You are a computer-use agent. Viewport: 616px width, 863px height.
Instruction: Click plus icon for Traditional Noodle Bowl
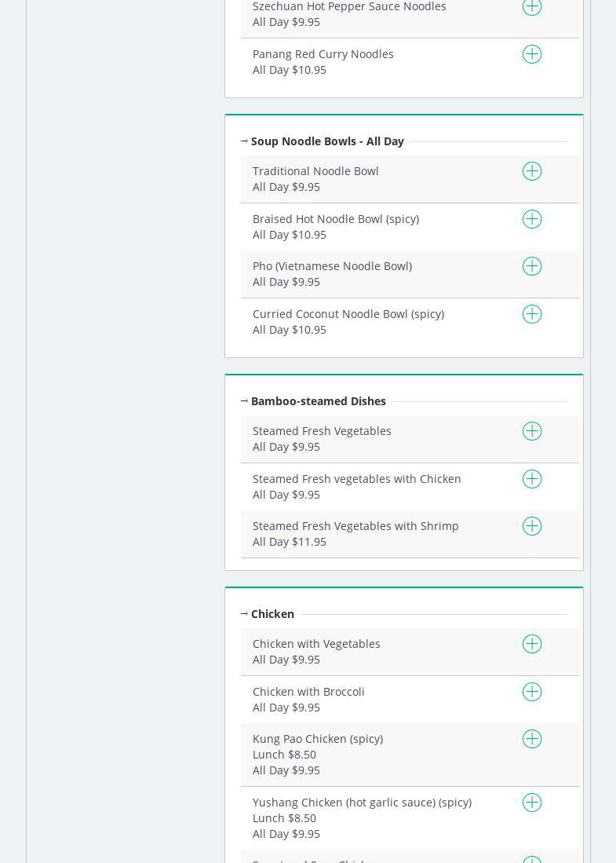tap(532, 171)
